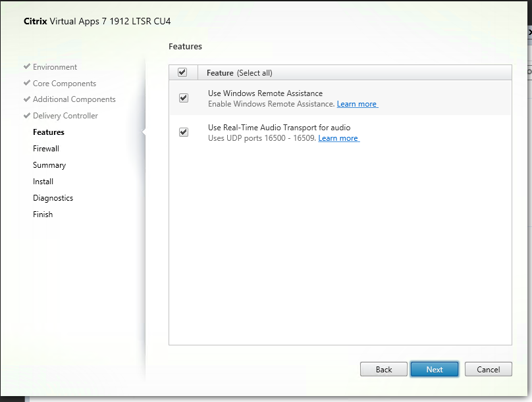The image size is (532, 402).
Task: Open the Summary step
Action: [49, 165]
